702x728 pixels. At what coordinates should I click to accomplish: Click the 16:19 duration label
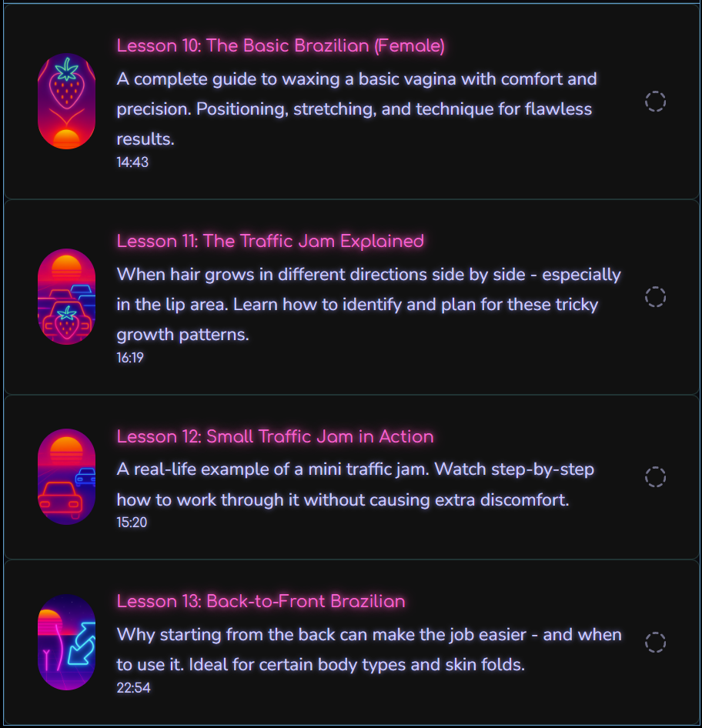tap(130, 358)
